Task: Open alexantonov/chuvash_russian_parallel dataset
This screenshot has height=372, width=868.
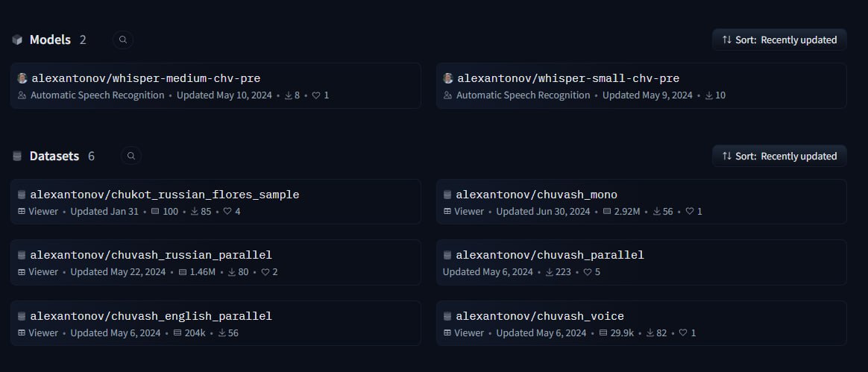Action: click(x=151, y=255)
